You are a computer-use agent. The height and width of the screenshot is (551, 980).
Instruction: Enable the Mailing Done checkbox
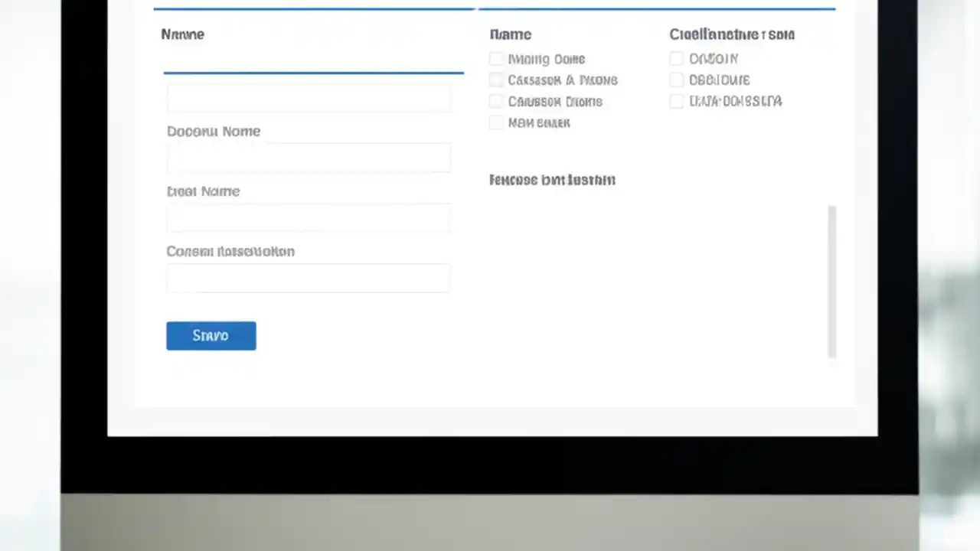496,59
